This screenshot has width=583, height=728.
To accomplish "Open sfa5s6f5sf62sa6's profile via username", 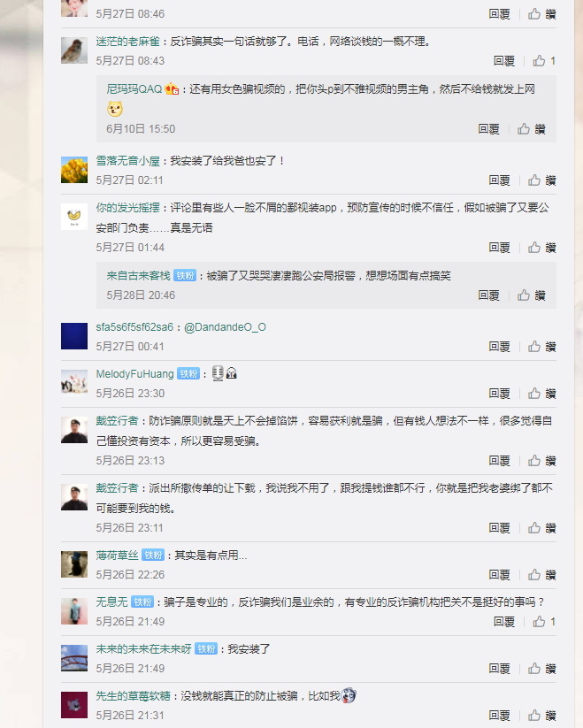I will pos(134,327).
